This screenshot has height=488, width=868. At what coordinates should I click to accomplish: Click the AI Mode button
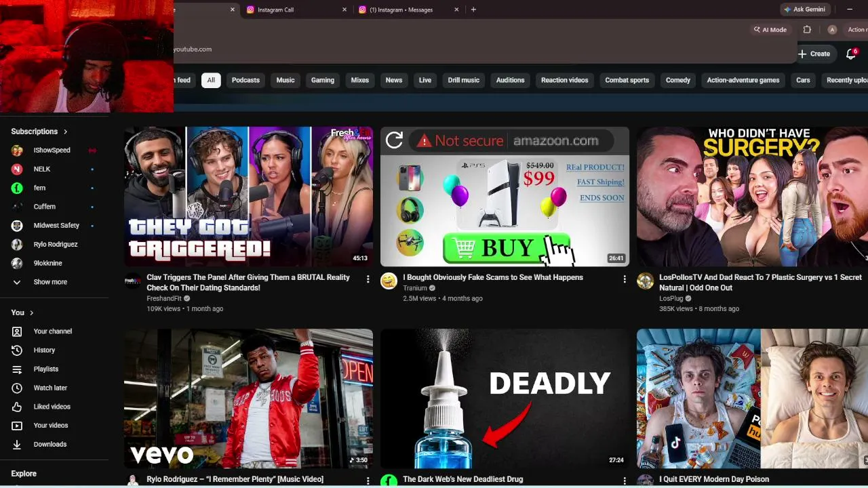pyautogui.click(x=770, y=30)
